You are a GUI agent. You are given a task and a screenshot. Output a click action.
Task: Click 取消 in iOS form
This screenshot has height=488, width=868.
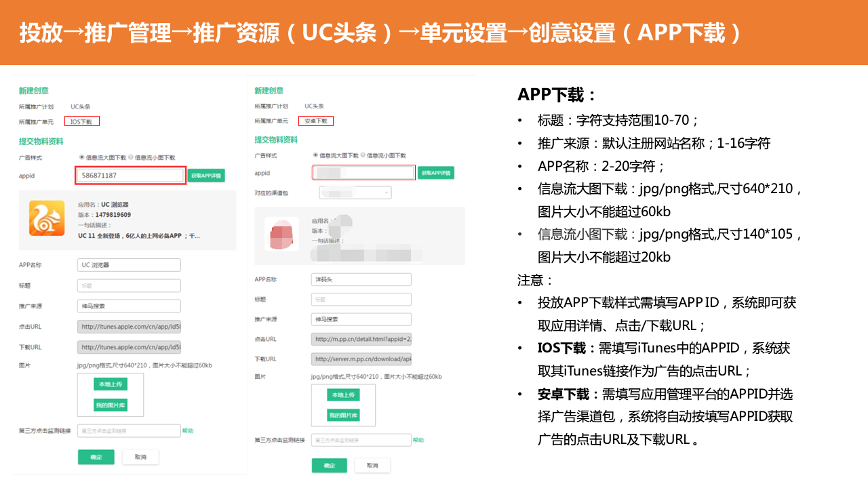[140, 457]
